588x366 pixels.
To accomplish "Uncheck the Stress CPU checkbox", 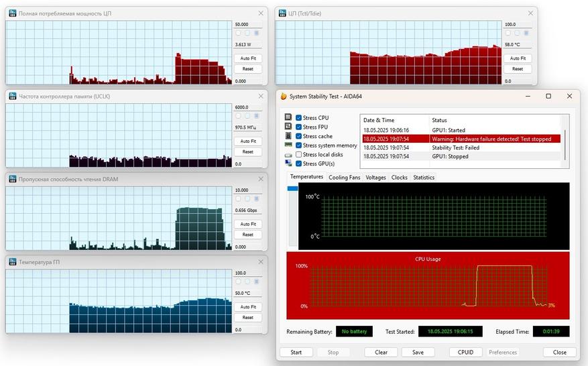I will click(x=299, y=118).
